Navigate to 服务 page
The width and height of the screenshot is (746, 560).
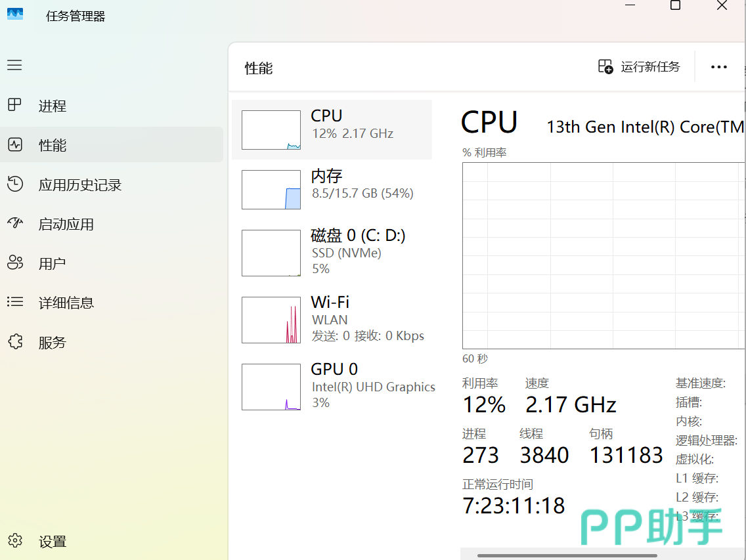click(x=112, y=342)
